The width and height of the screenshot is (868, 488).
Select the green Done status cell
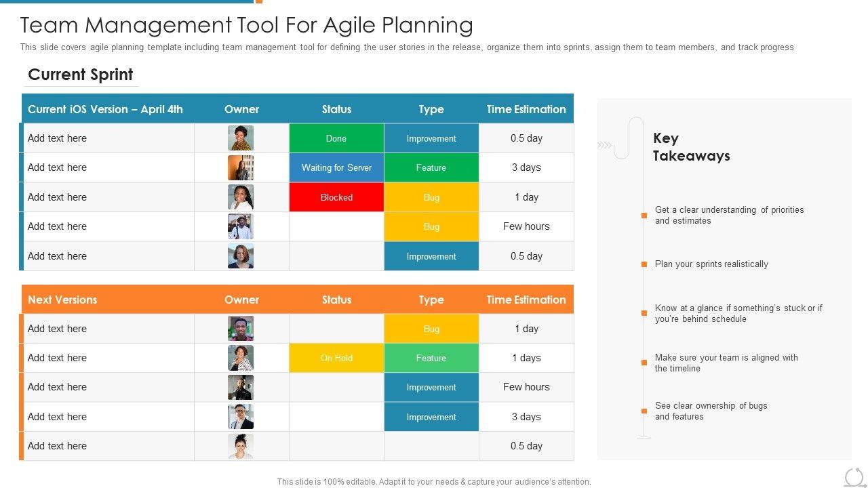(336, 138)
